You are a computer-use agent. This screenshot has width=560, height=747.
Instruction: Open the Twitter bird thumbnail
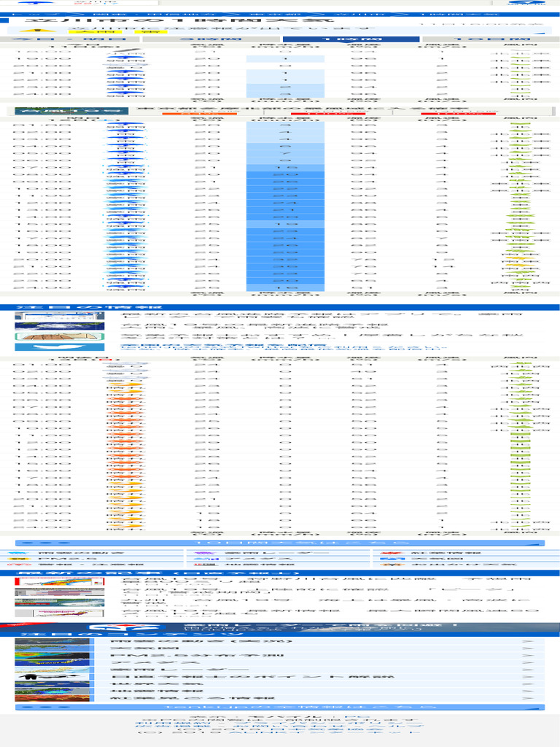pos(60,347)
